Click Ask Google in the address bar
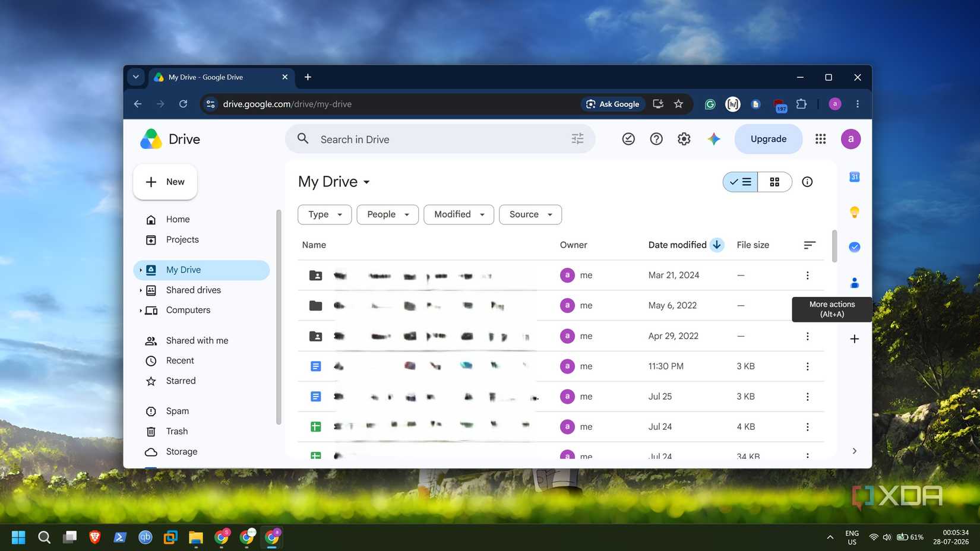The height and width of the screenshot is (551, 980). tap(613, 104)
